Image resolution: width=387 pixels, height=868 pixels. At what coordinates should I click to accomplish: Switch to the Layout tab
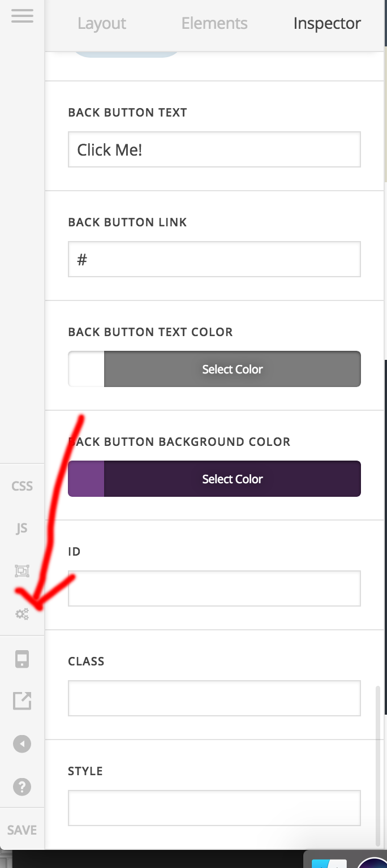click(x=102, y=23)
